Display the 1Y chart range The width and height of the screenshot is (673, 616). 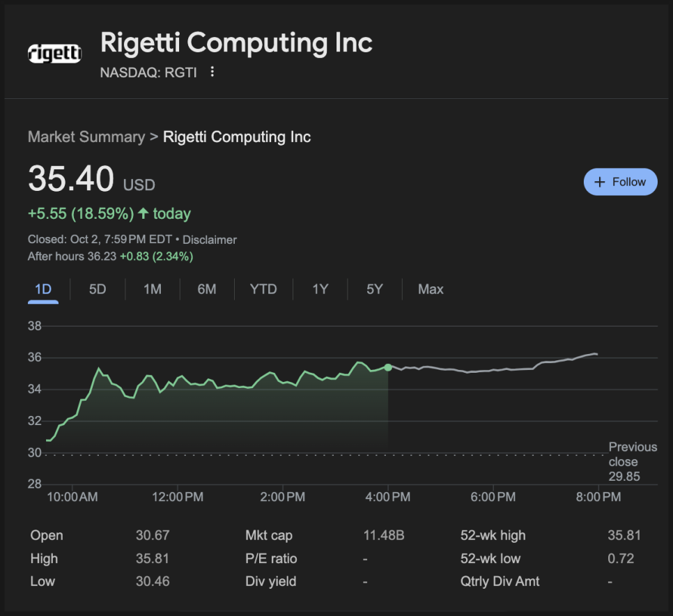coord(320,289)
